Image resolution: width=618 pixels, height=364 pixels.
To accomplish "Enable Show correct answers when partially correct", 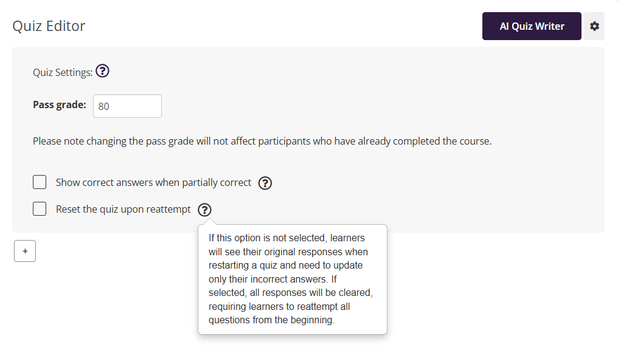I will click(40, 182).
